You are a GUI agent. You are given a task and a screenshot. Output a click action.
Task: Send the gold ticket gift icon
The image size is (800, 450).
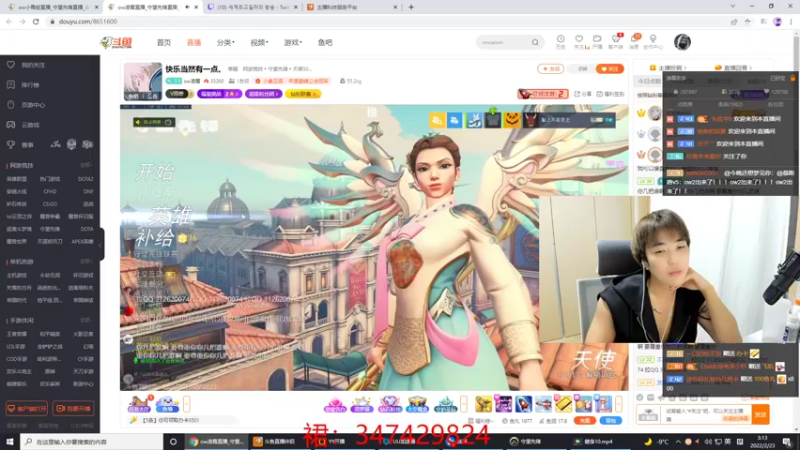coord(563,404)
